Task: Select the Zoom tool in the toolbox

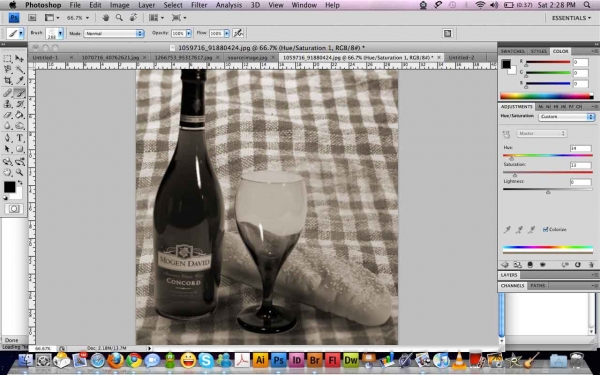Action: [20, 173]
